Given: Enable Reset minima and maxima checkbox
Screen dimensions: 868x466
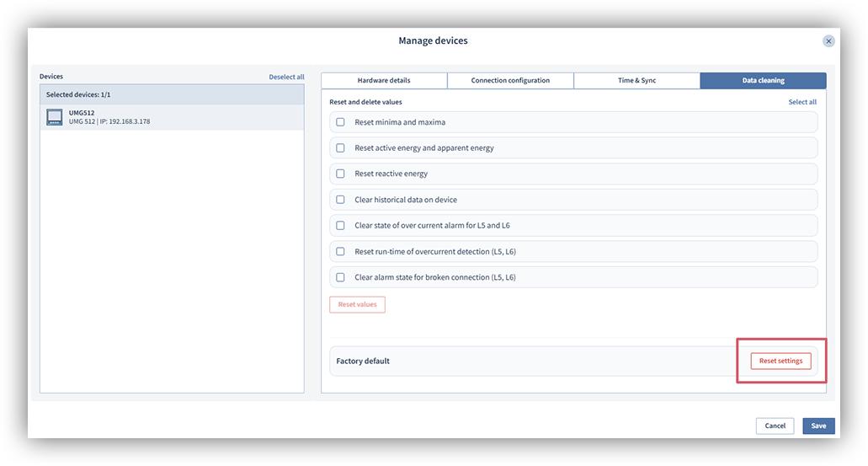Looking at the screenshot, I should tap(341, 122).
